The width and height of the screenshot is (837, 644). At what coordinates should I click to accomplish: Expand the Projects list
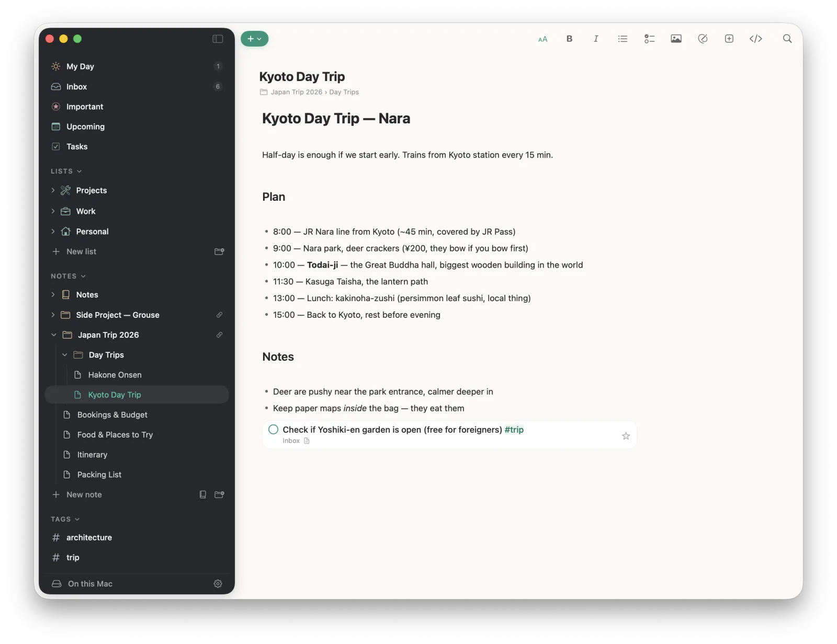53,190
